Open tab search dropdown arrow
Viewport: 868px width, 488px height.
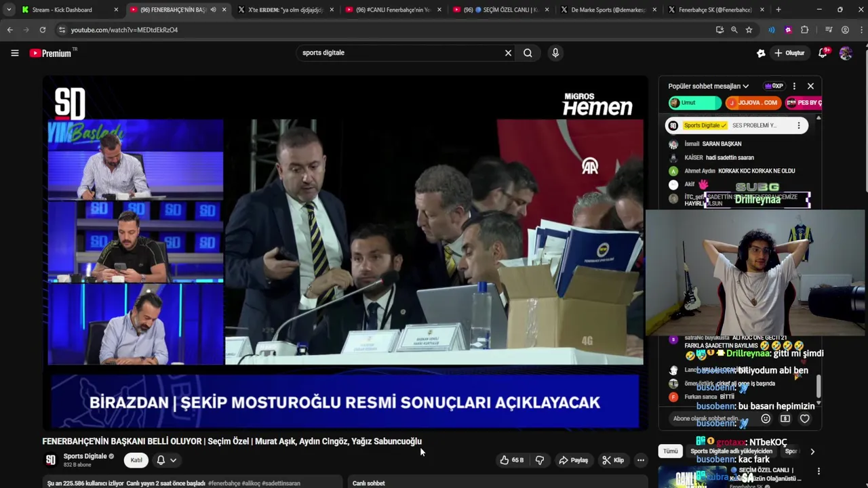[9, 9]
